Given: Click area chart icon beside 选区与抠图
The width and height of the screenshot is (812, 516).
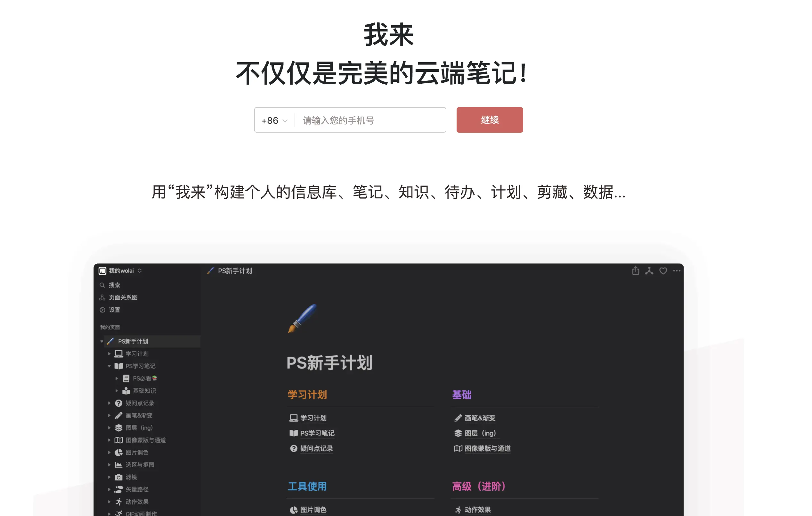Looking at the screenshot, I should tap(118, 465).
